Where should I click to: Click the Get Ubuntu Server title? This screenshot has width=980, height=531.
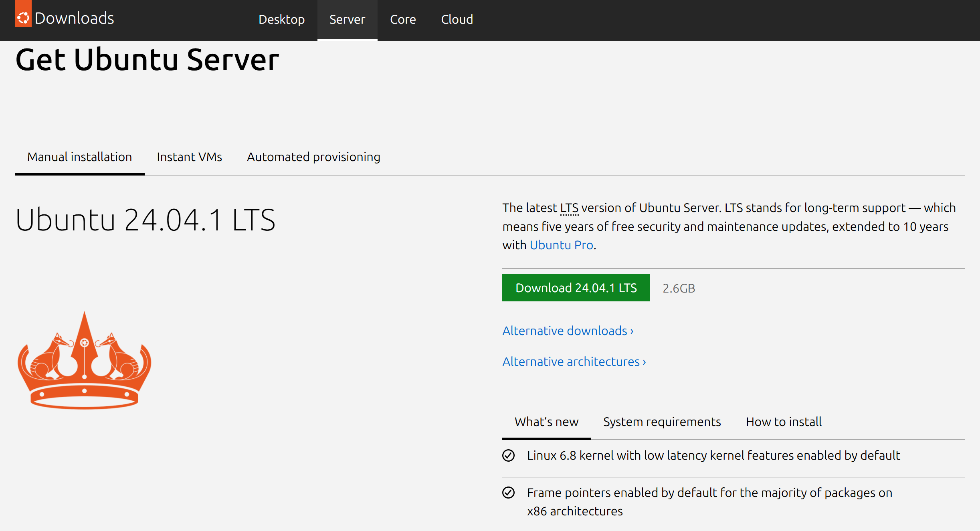[147, 60]
